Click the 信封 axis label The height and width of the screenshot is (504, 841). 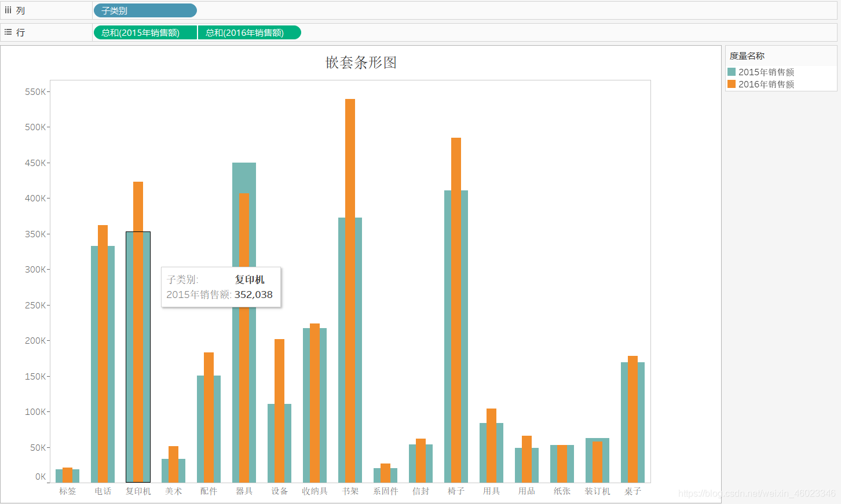pos(421,491)
